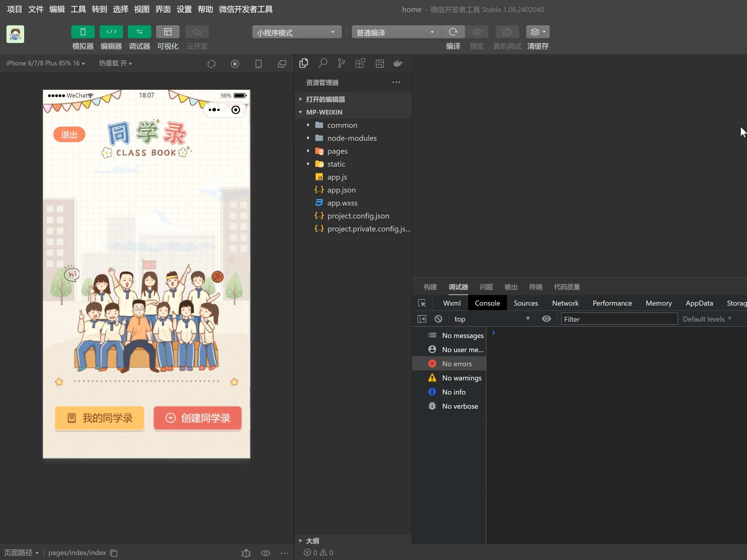The image size is (747, 560).
Task: Click the editor layout panel icon
Action: pyautogui.click(x=380, y=63)
